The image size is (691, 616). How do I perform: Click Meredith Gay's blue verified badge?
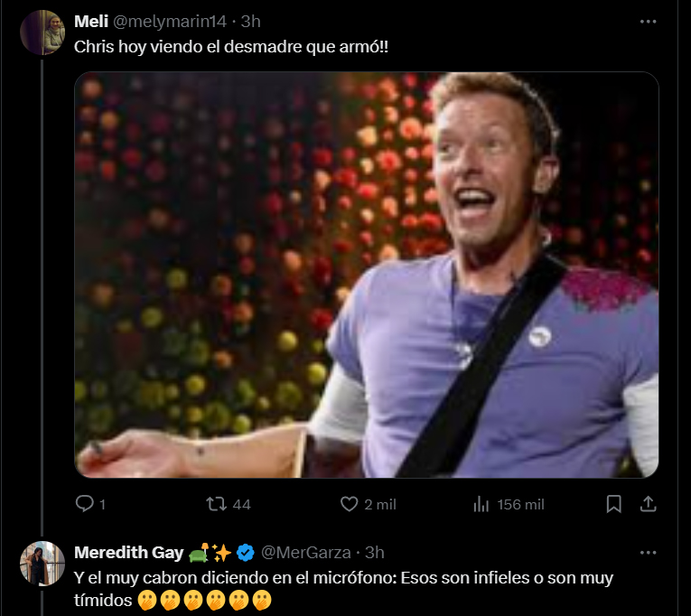[245, 552]
